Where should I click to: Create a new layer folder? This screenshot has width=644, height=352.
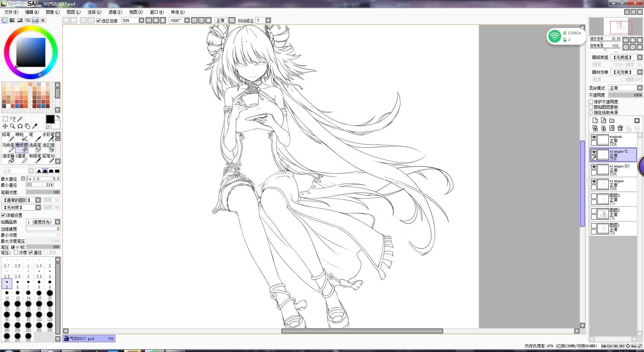[x=612, y=121]
